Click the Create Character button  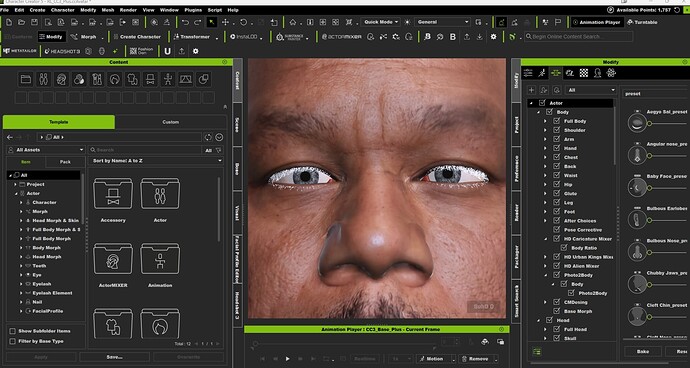pos(137,37)
